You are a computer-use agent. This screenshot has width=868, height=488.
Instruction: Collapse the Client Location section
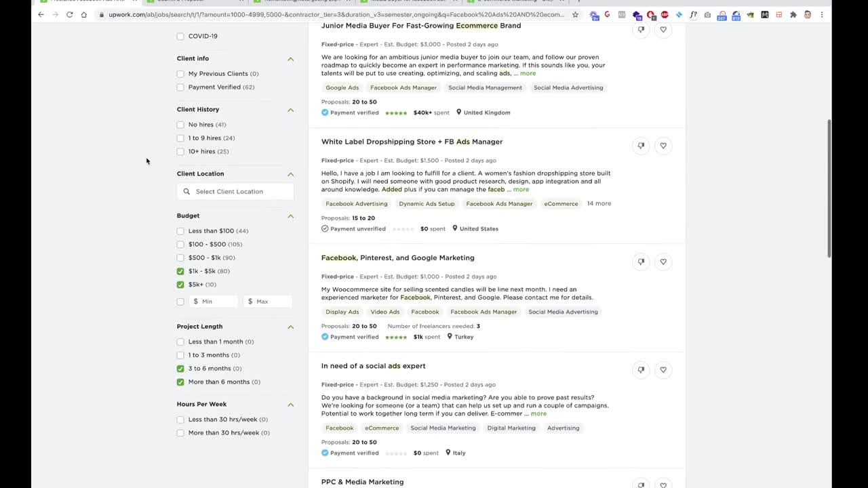290,174
